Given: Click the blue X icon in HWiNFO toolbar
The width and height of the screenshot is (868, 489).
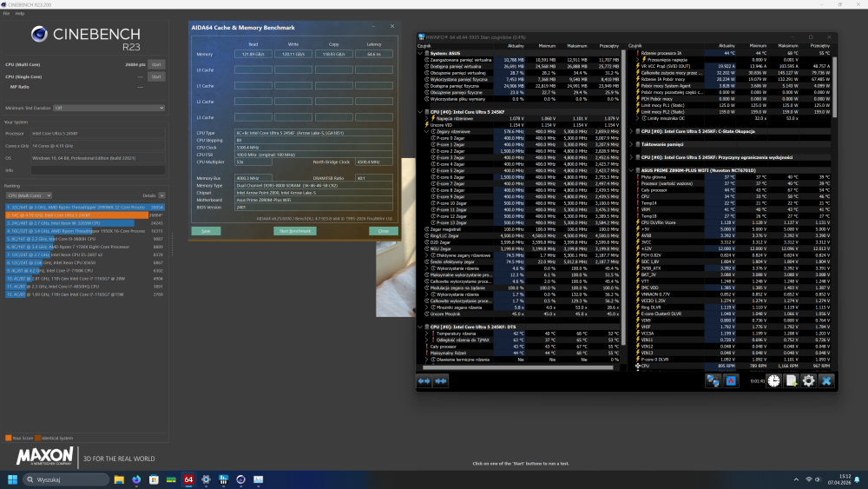Looking at the screenshot, I should click(826, 380).
